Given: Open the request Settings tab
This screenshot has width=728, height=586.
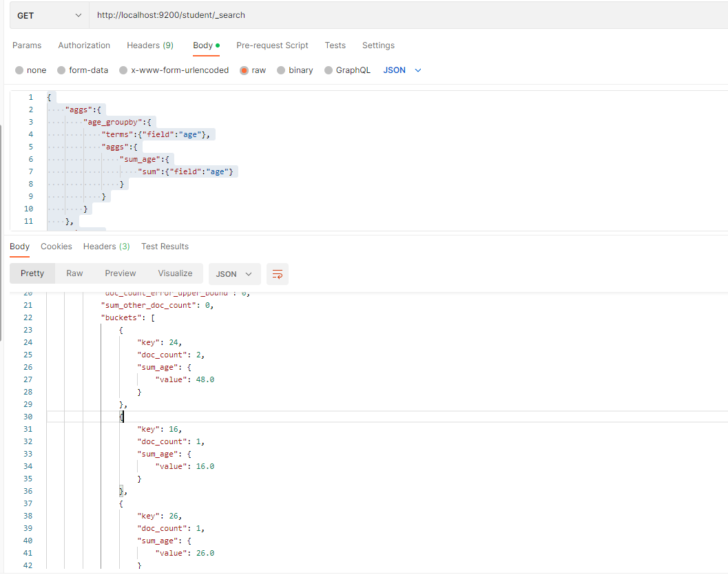Looking at the screenshot, I should click(x=378, y=45).
